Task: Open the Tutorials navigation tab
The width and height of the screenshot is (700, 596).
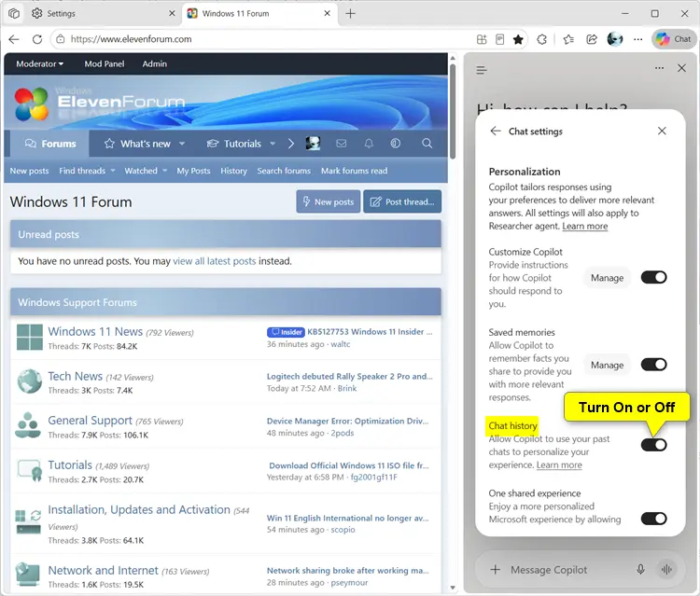Action: pyautogui.click(x=234, y=144)
